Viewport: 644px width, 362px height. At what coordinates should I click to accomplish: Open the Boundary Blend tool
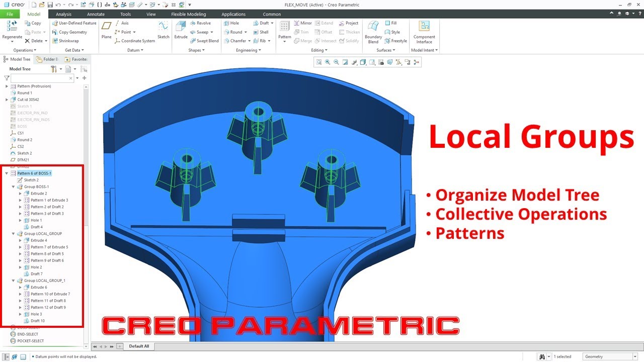coord(373,32)
